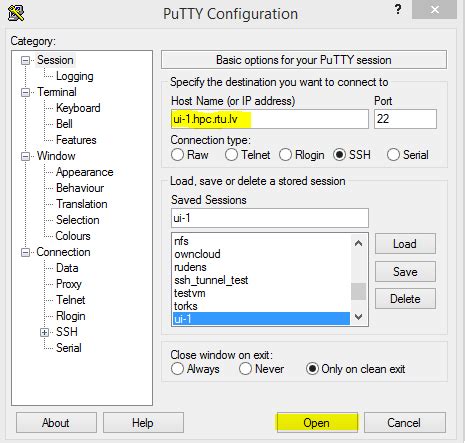
Task: Open the Session category
Action: pos(55,60)
